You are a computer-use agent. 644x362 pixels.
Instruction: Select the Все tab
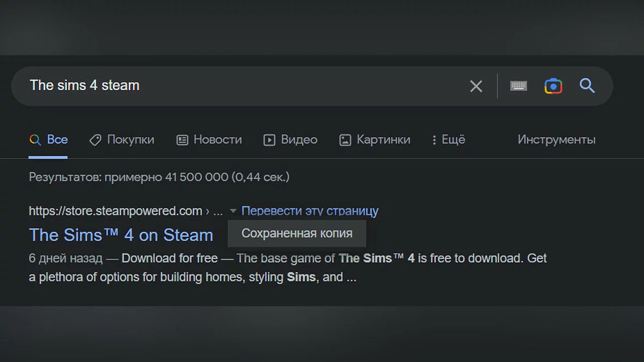click(x=57, y=140)
